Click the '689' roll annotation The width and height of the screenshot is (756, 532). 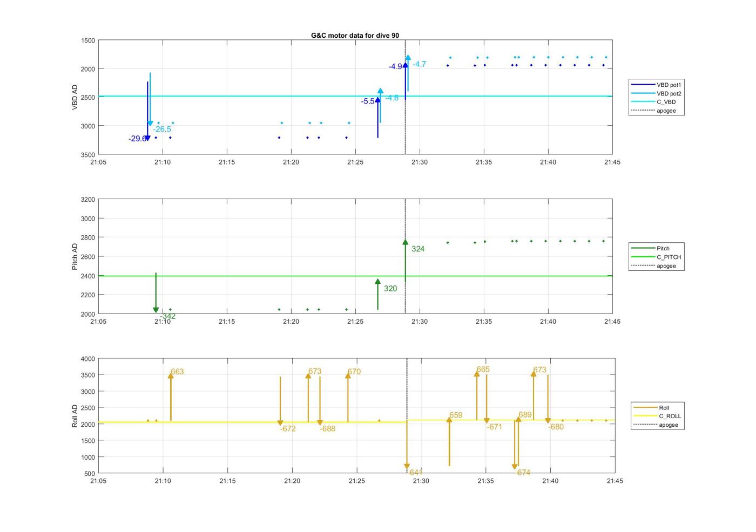(x=525, y=415)
